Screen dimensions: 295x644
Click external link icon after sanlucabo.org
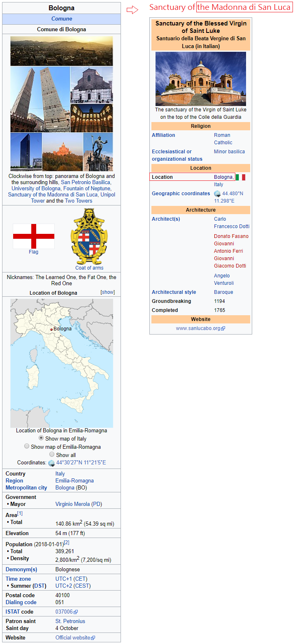tap(223, 329)
